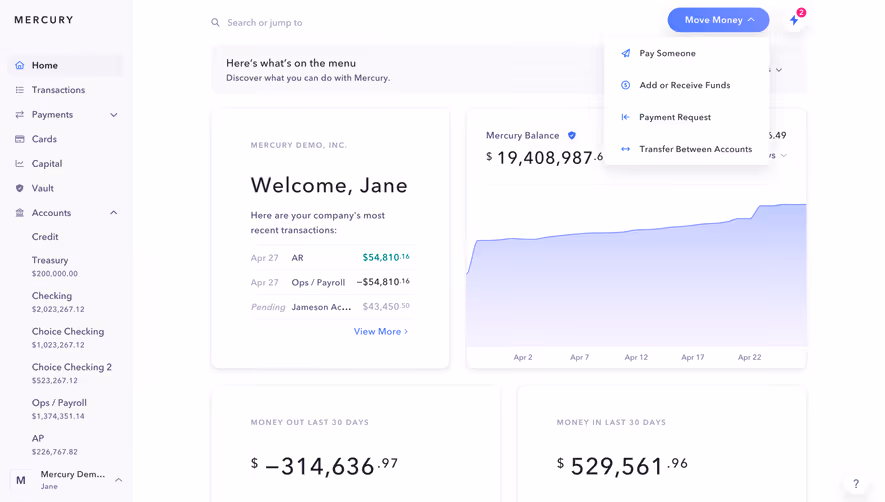Open the help question mark button
The image size is (885, 502).
pos(856,484)
